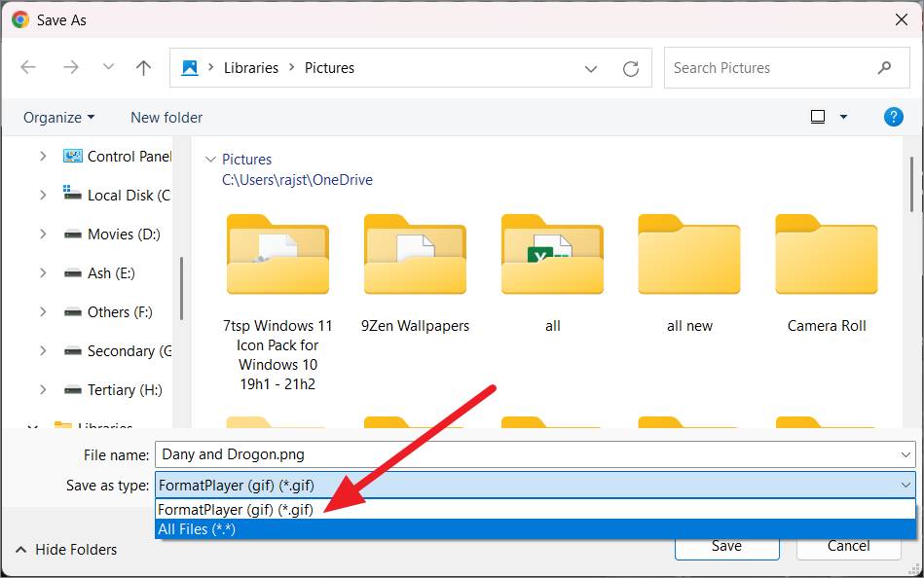Image resolution: width=924 pixels, height=578 pixels.
Task: Save the file with the Save button
Action: [727, 548]
